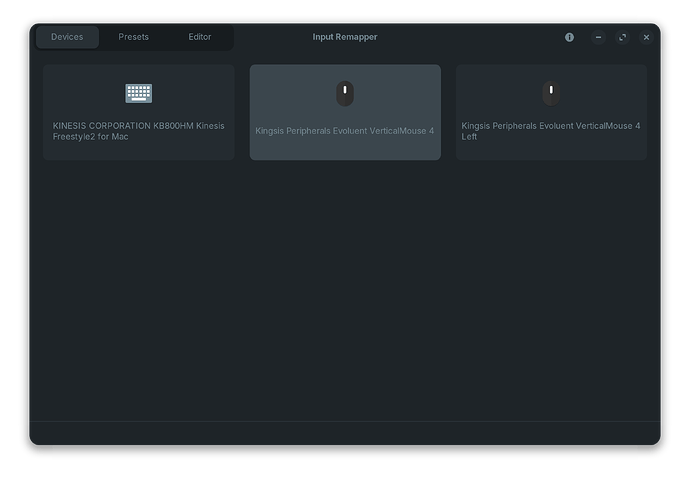The height and width of the screenshot is (480, 690).
Task: Close the Input Remapper window
Action: [x=646, y=37]
